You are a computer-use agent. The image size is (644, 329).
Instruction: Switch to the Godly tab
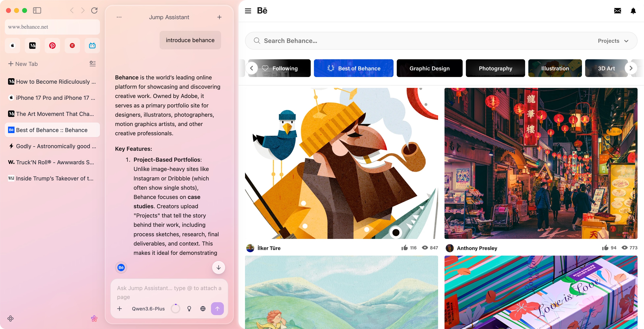pyautogui.click(x=52, y=146)
